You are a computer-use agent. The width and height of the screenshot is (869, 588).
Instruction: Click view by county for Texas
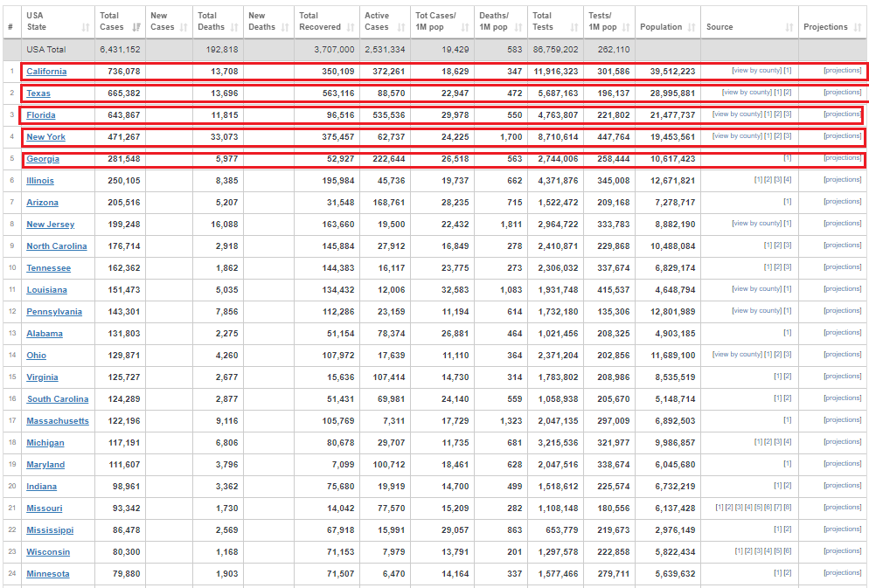[747, 93]
